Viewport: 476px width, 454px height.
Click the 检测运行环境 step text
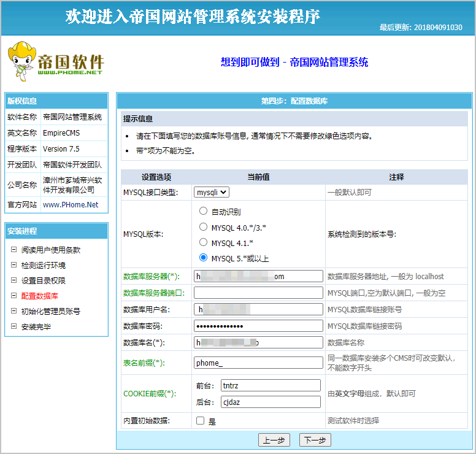[44, 266]
